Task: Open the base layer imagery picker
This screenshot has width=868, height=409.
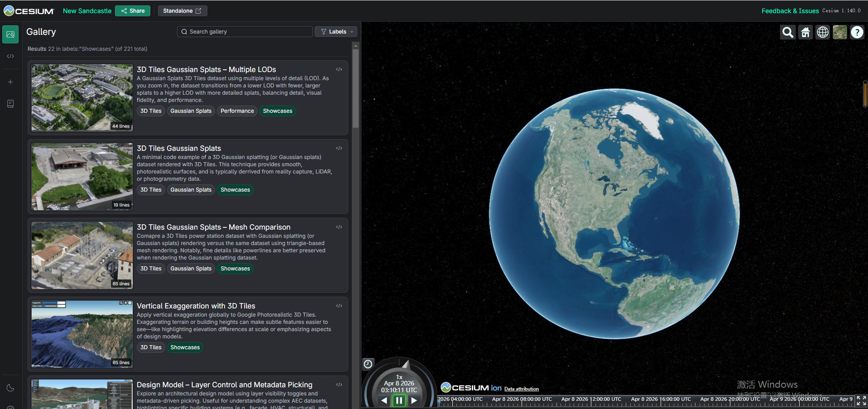Action: pos(840,32)
